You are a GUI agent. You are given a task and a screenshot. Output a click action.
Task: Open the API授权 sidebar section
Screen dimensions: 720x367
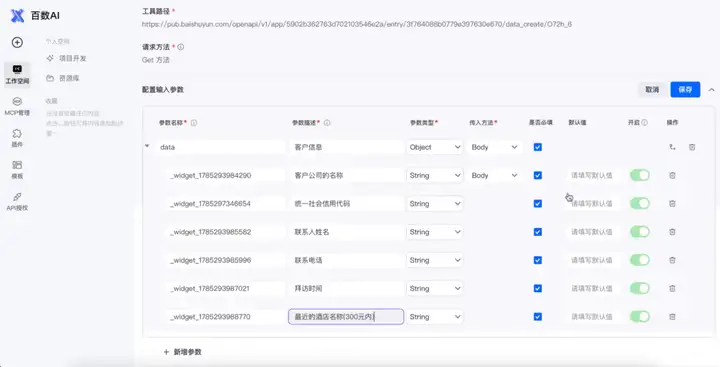click(x=17, y=202)
